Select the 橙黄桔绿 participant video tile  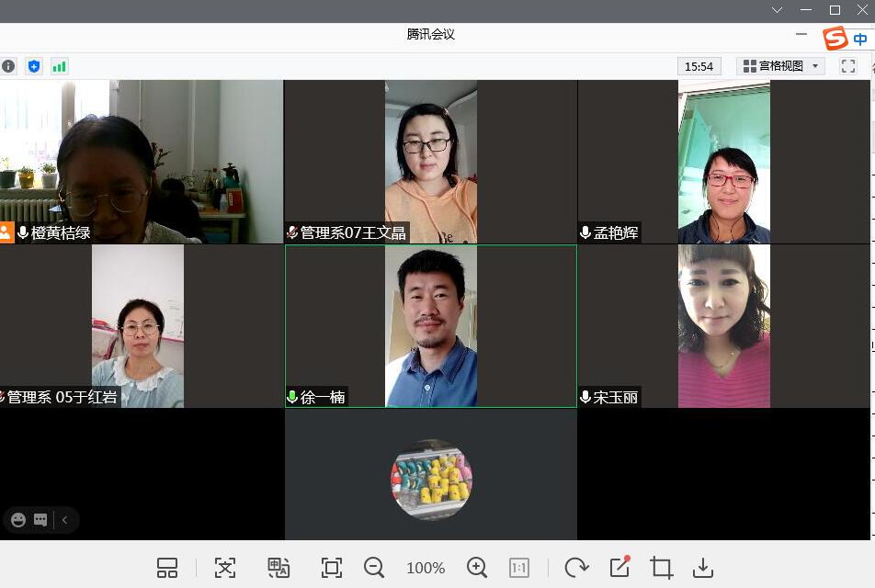pos(142,162)
